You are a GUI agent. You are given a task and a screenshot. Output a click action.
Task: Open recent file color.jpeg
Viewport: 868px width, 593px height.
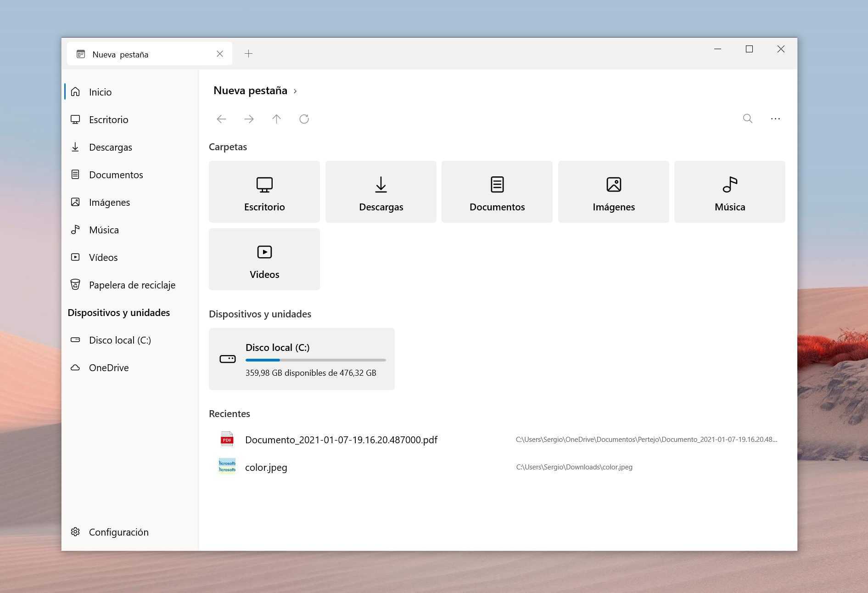497,467
